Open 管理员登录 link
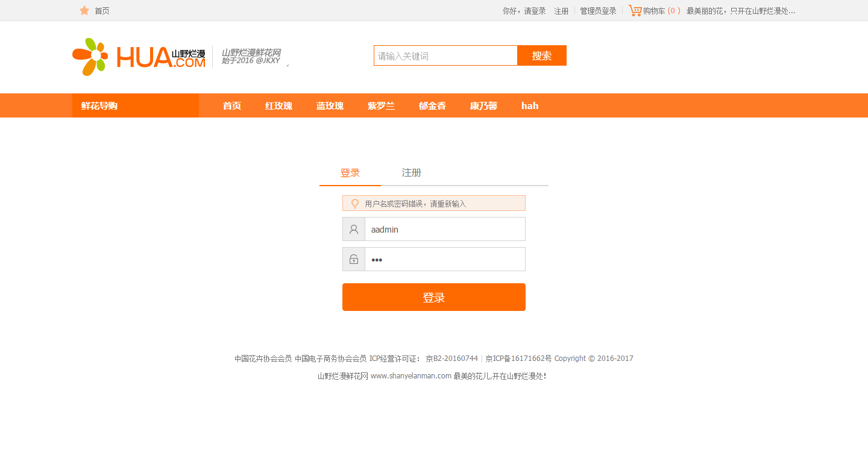The image size is (868, 467). pyautogui.click(x=598, y=11)
